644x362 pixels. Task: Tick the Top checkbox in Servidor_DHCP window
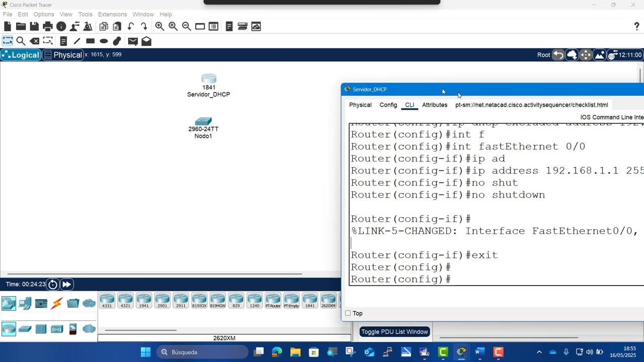tap(348, 313)
